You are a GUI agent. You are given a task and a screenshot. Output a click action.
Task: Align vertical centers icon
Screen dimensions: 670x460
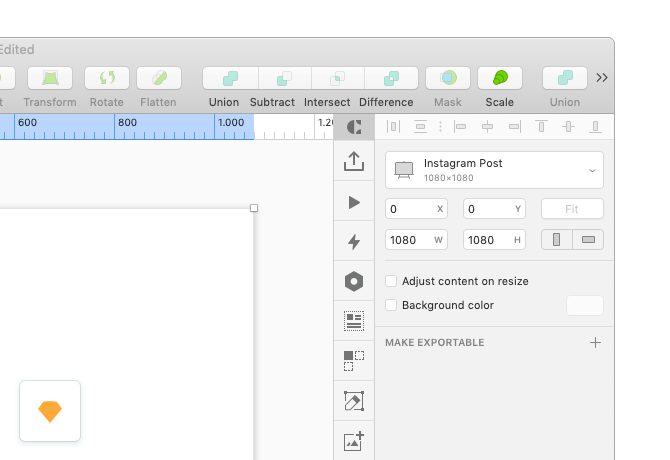coord(568,127)
